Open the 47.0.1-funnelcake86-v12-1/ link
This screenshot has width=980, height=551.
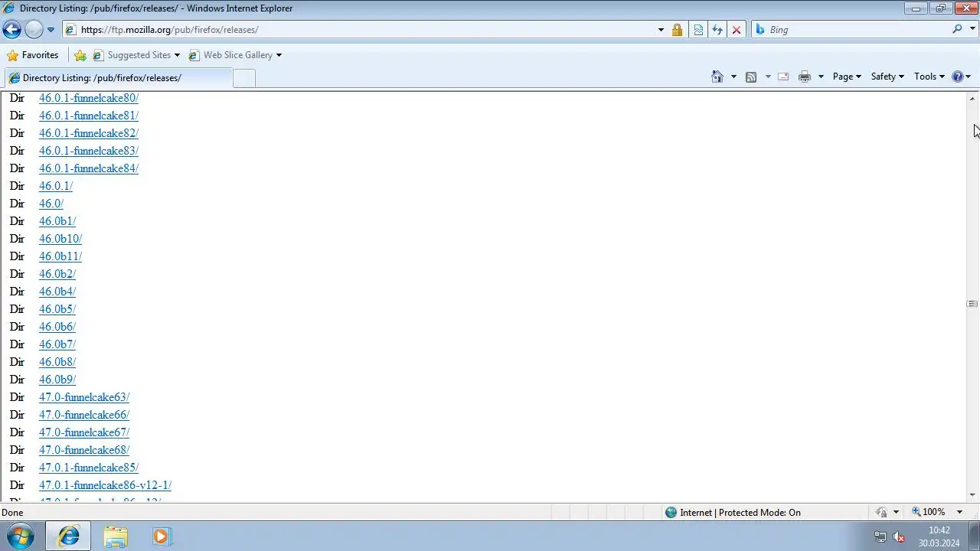[x=105, y=485]
